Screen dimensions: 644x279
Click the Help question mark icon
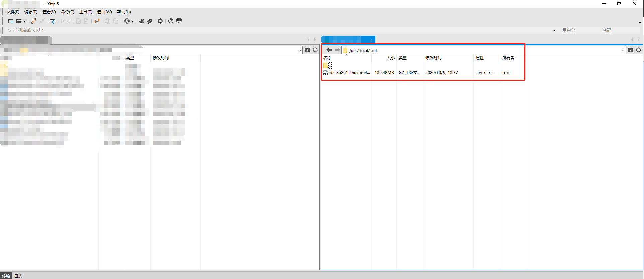tap(171, 21)
